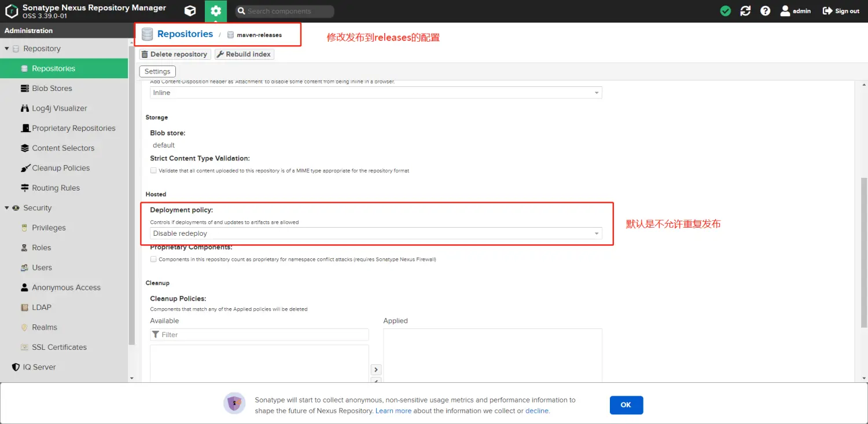The height and width of the screenshot is (424, 868).
Task: Toggle the Proprietary Components checkbox
Action: [153, 259]
